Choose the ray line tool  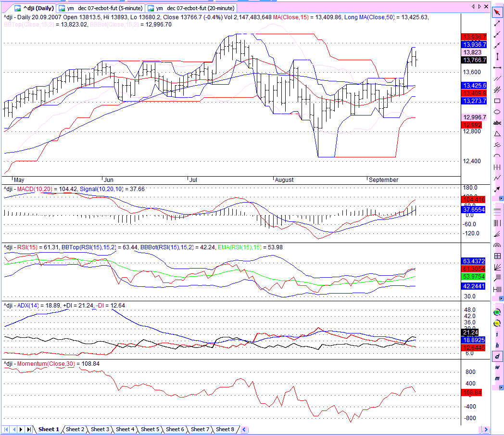point(497,34)
